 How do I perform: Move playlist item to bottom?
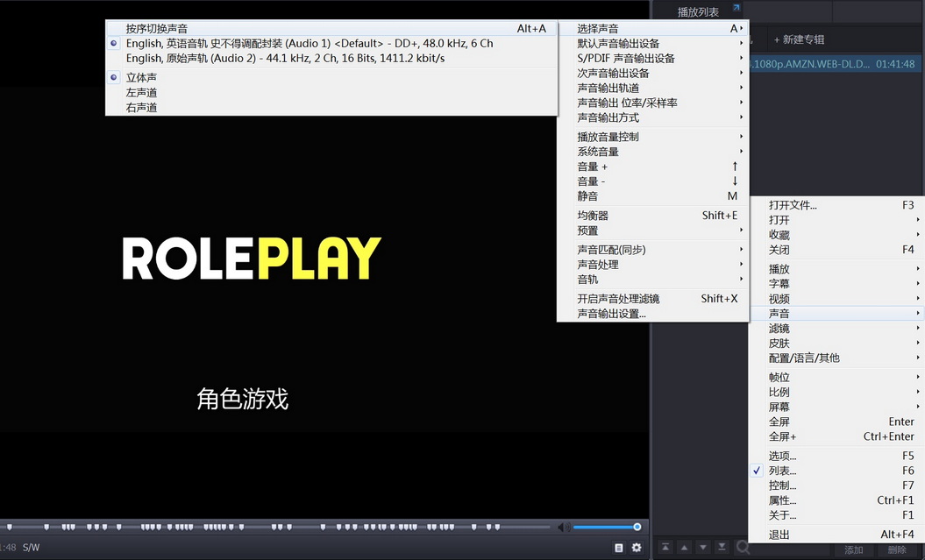tap(722, 548)
